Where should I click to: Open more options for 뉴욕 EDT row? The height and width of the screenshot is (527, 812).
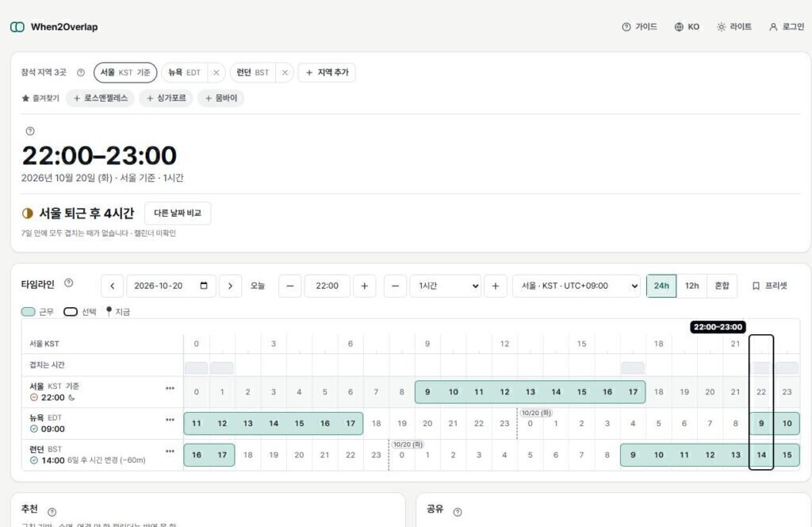(x=170, y=420)
